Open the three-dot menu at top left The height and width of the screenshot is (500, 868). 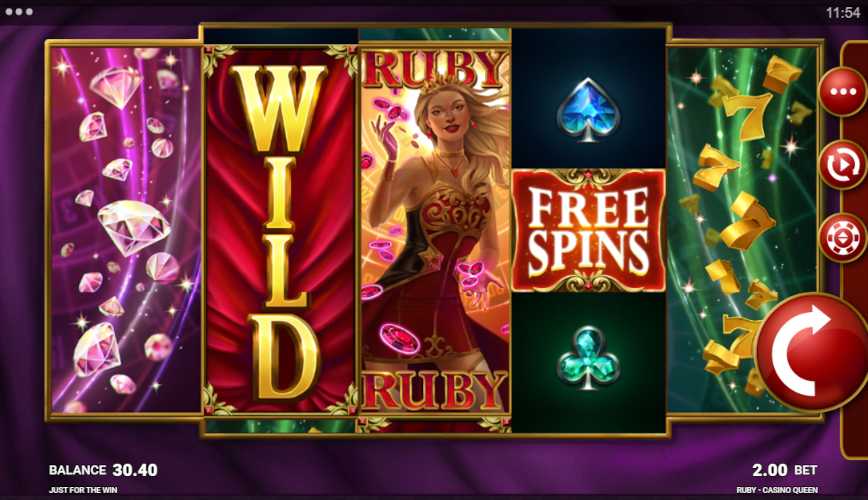coord(19,12)
